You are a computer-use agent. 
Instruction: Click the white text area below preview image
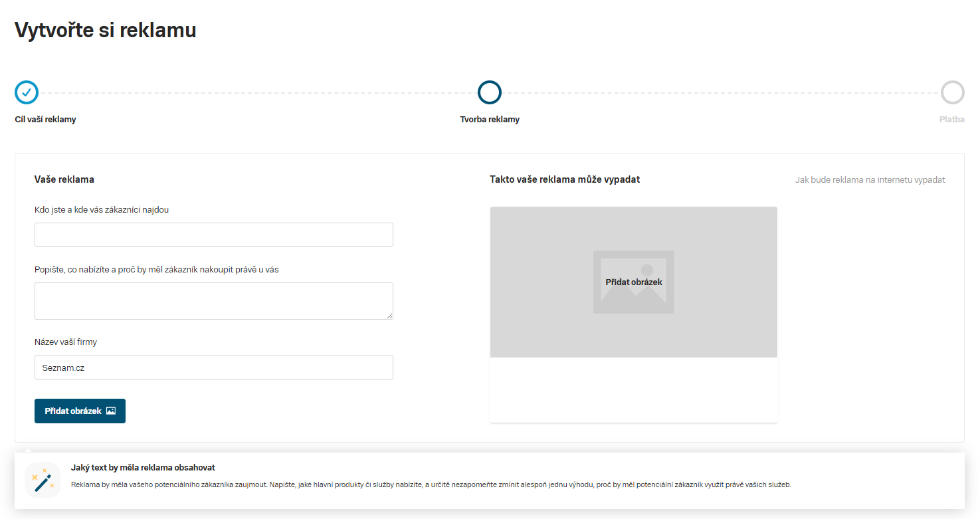pos(633,389)
